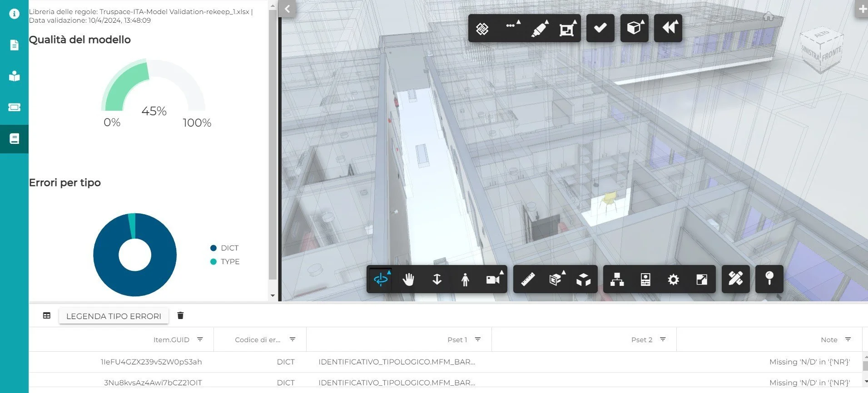Image resolution: width=868 pixels, height=393 pixels.
Task: Open the properties panel icon
Action: click(x=645, y=279)
